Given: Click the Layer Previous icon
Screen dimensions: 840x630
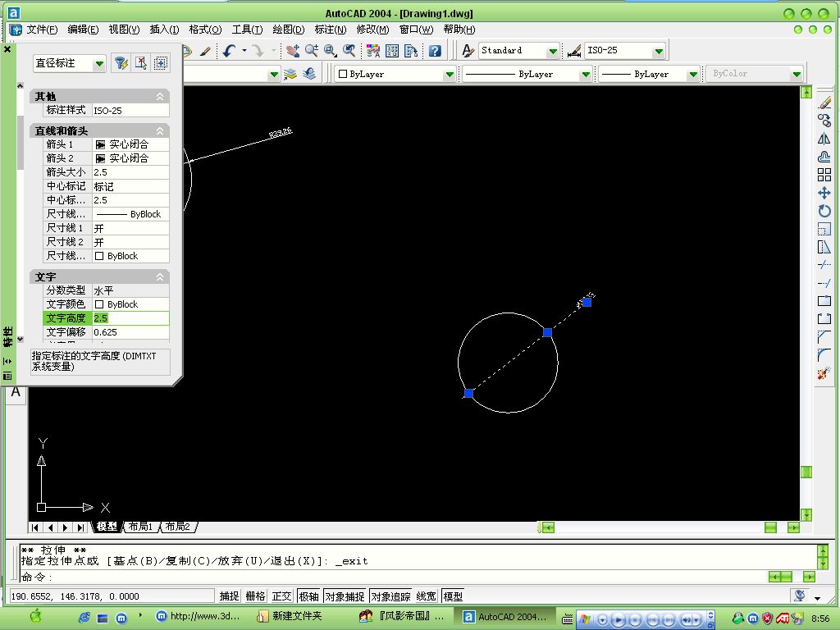Looking at the screenshot, I should pyautogui.click(x=309, y=74).
